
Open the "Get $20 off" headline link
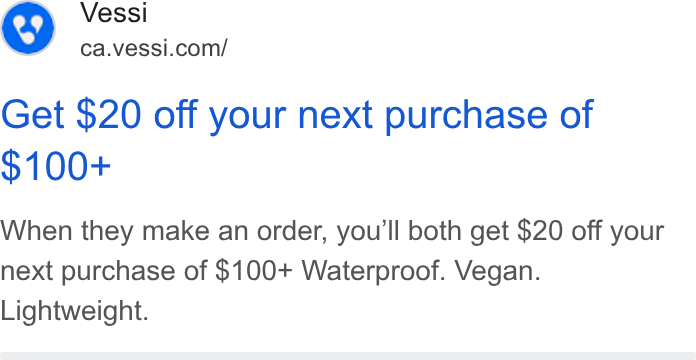point(297,140)
